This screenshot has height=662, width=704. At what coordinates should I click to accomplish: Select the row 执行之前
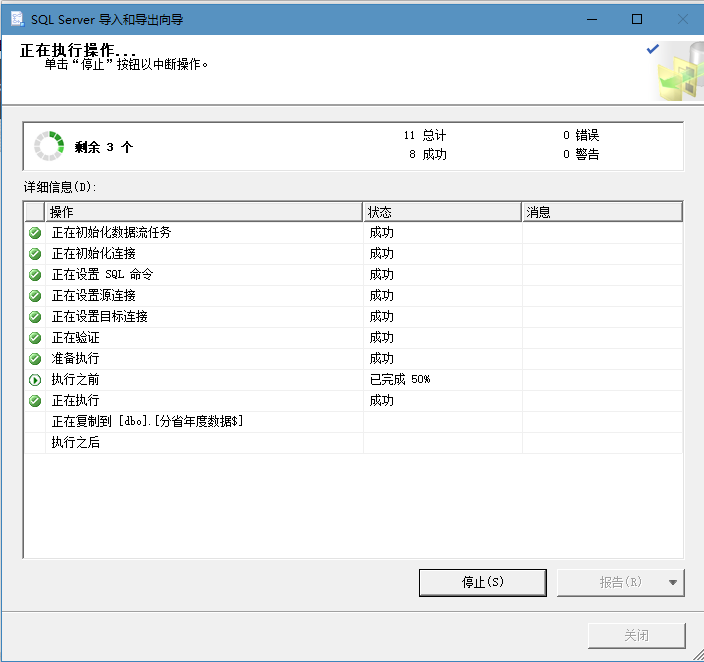point(354,380)
